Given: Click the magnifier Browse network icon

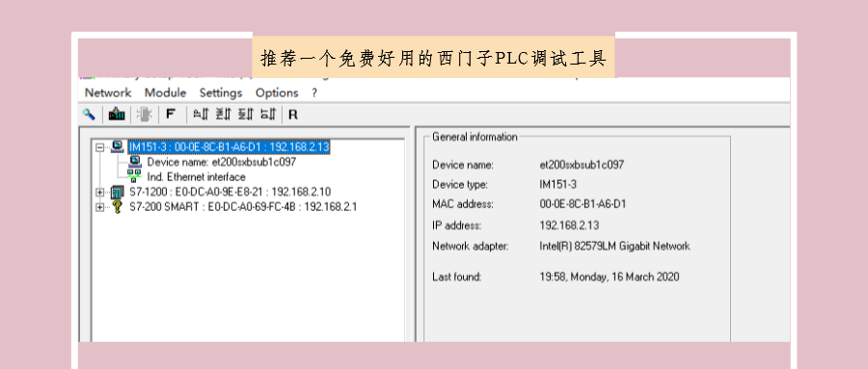Looking at the screenshot, I should coord(89,115).
